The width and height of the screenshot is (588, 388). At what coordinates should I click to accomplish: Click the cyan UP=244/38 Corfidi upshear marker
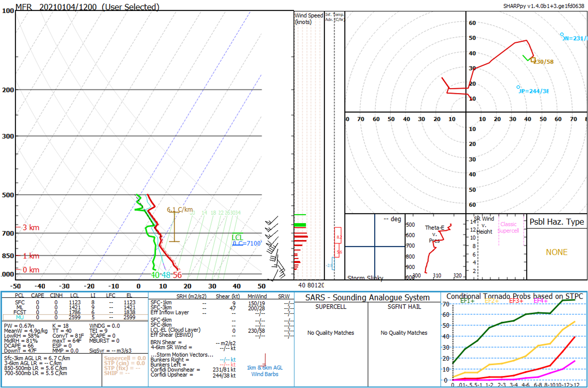(x=518, y=87)
